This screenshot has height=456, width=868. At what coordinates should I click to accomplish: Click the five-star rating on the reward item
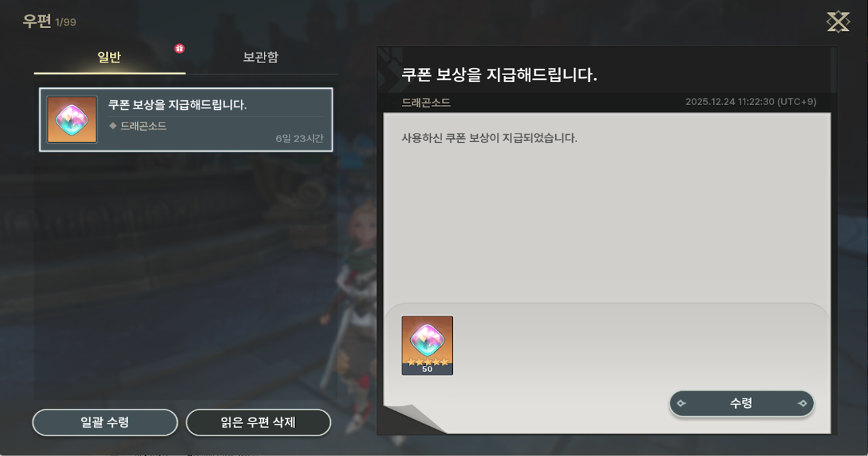[x=427, y=362]
